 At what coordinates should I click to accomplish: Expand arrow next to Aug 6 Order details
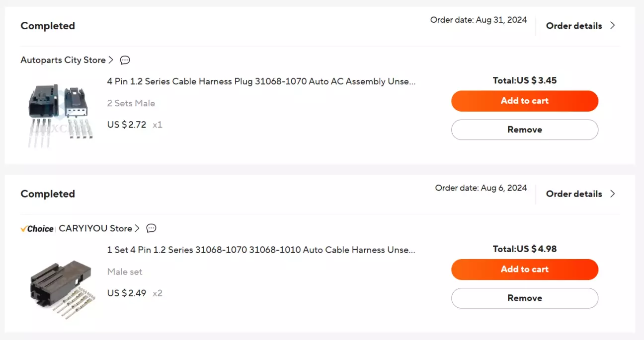[x=613, y=194]
